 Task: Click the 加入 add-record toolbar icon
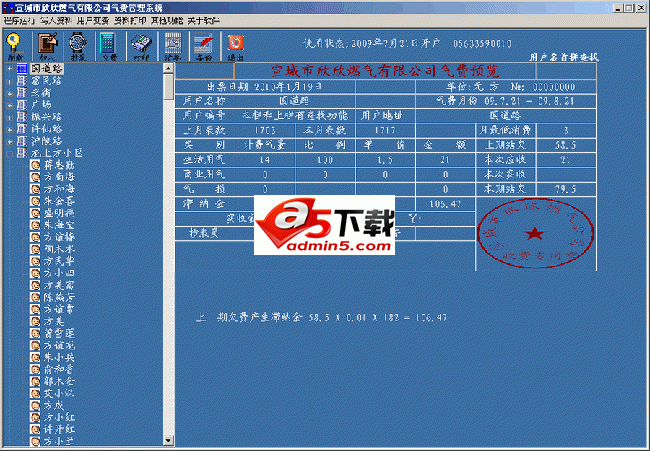[47, 46]
